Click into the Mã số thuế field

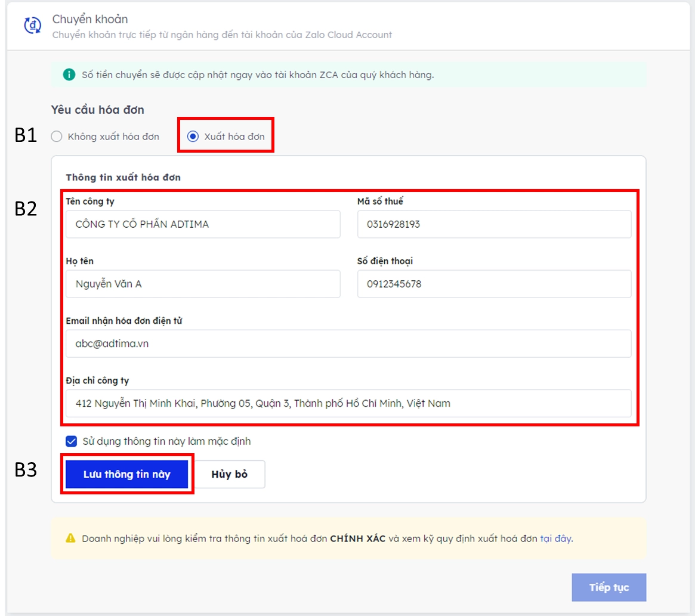click(x=493, y=224)
